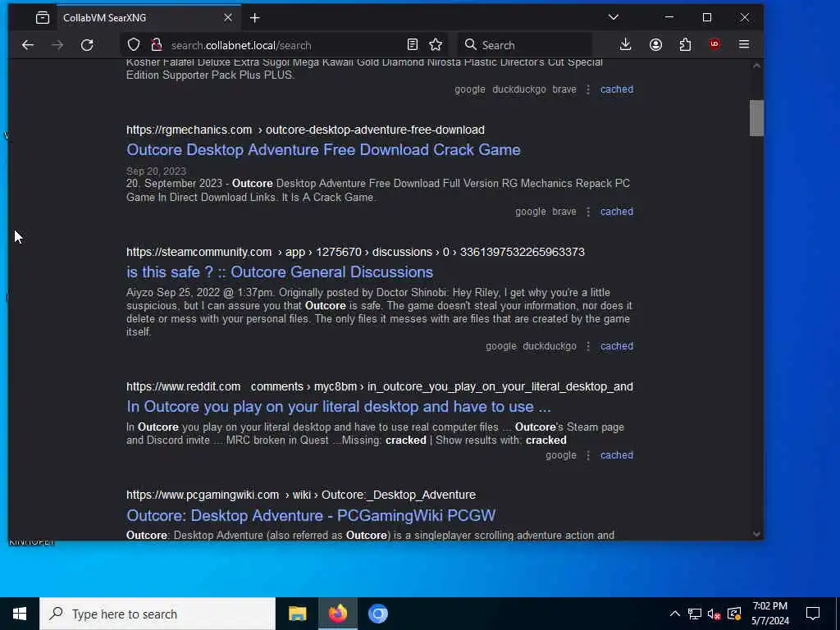Click the search.collabnet.local address bar
The height and width of the screenshot is (630, 840).
coord(284,45)
